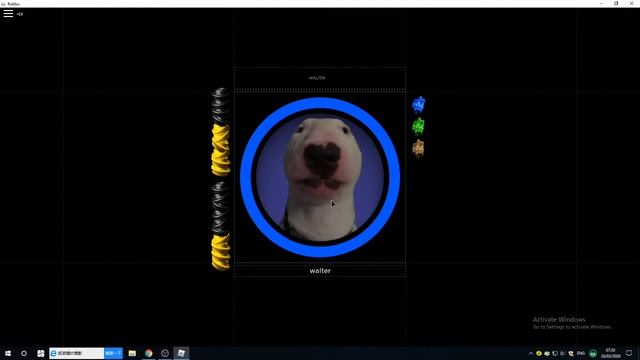The width and height of the screenshot is (640, 360).
Task: Open Google Chrome from taskbar
Action: (149, 353)
